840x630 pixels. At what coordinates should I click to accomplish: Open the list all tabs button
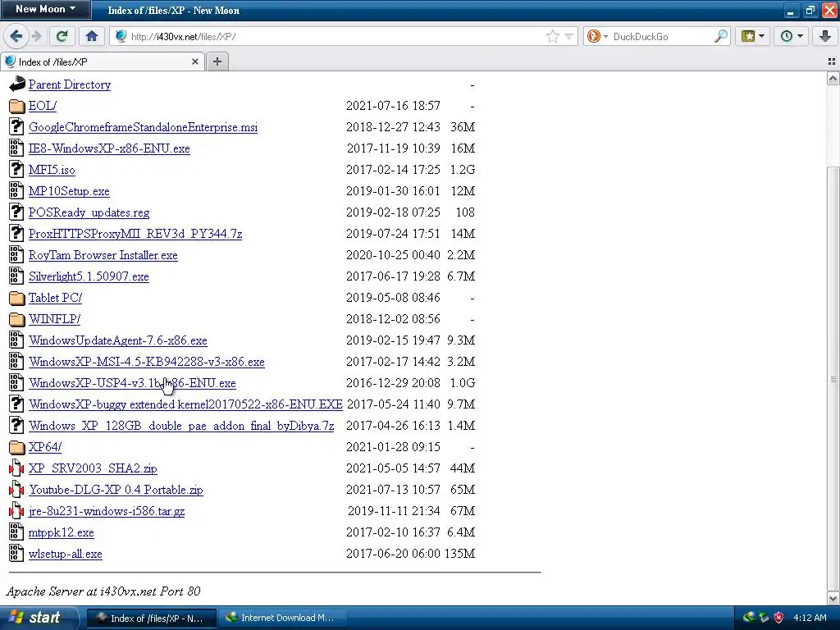click(832, 62)
